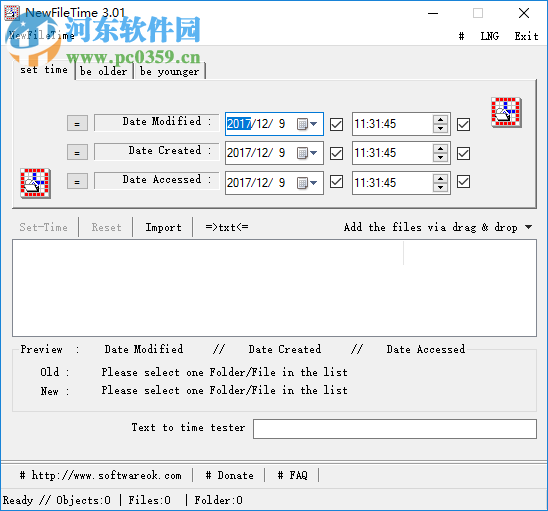Viewport: 548px width, 511px height.
Task: Expand Date Accessed date picker dropdown arrow
Action: point(313,182)
